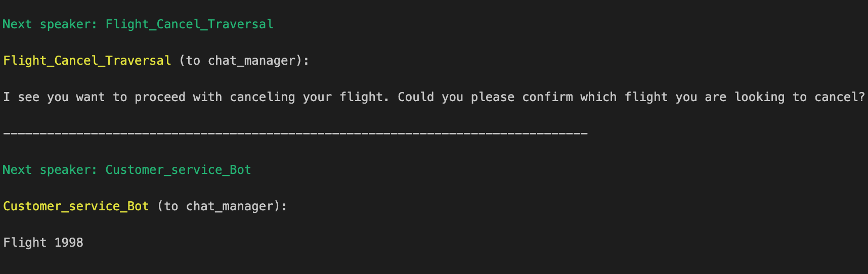Click the word "Flight" before 1998
This screenshot has width=868, height=274.
pos(25,243)
